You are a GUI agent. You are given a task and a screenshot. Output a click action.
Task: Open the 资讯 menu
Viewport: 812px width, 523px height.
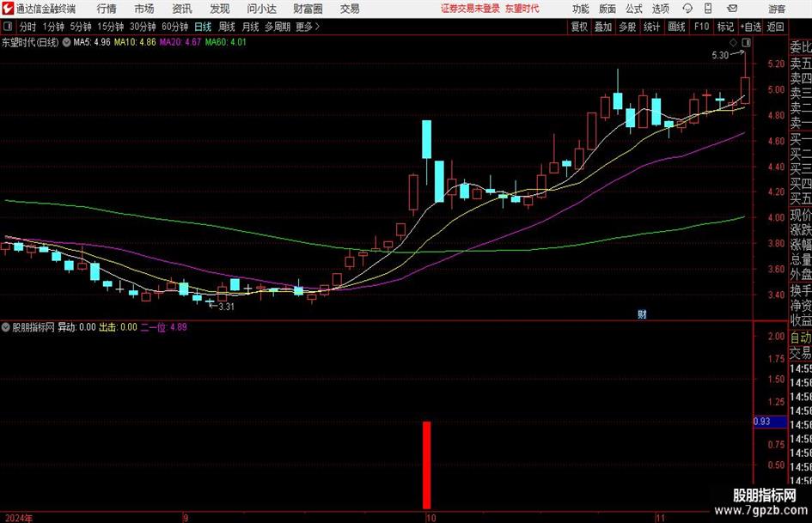click(x=182, y=9)
